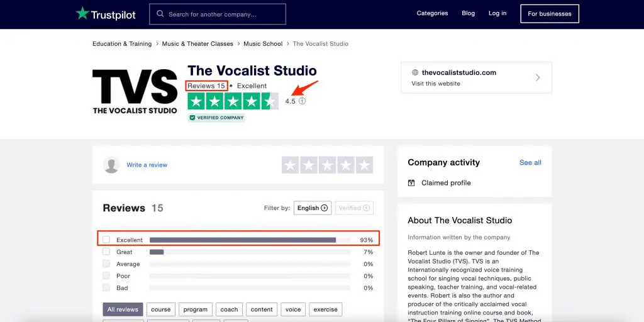Click the globe icon next to thevocaliststudio.com

tap(415, 73)
